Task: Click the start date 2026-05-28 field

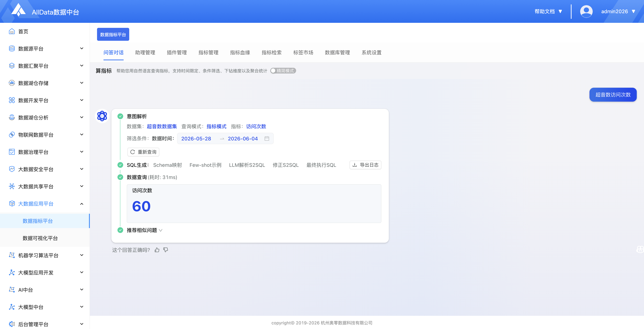Action: point(196,139)
